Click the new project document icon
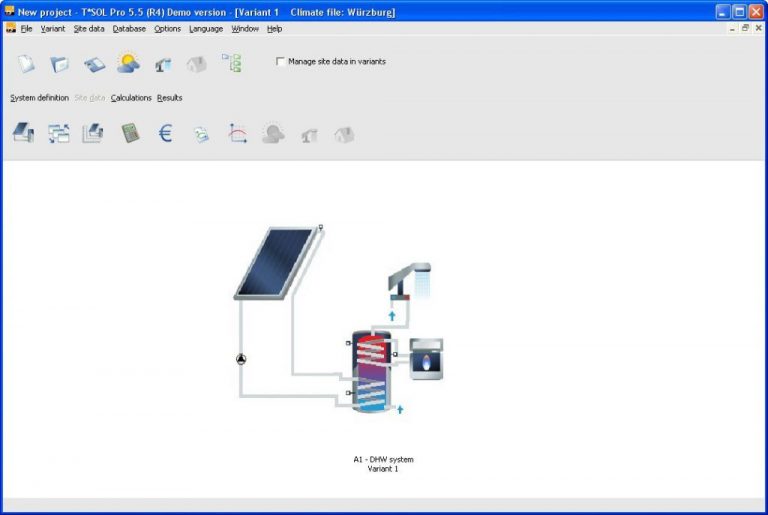Screen dimensions: 768x515 (x=27, y=64)
